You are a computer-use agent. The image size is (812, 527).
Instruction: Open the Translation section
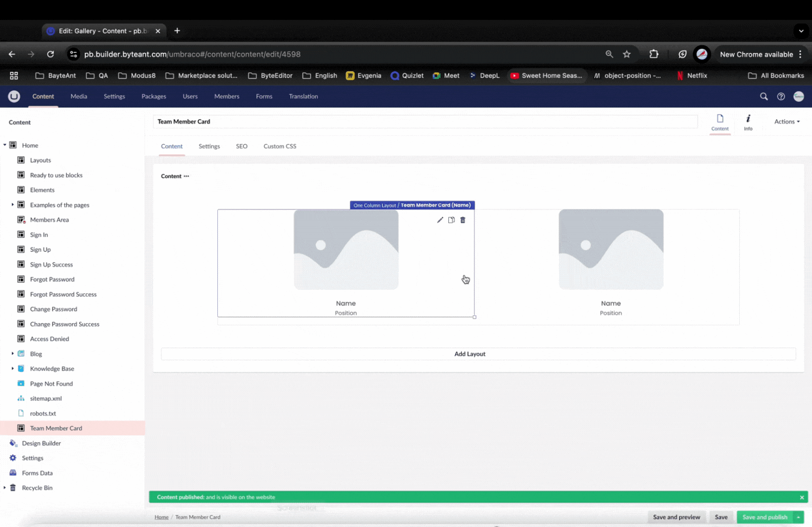pyautogui.click(x=303, y=97)
